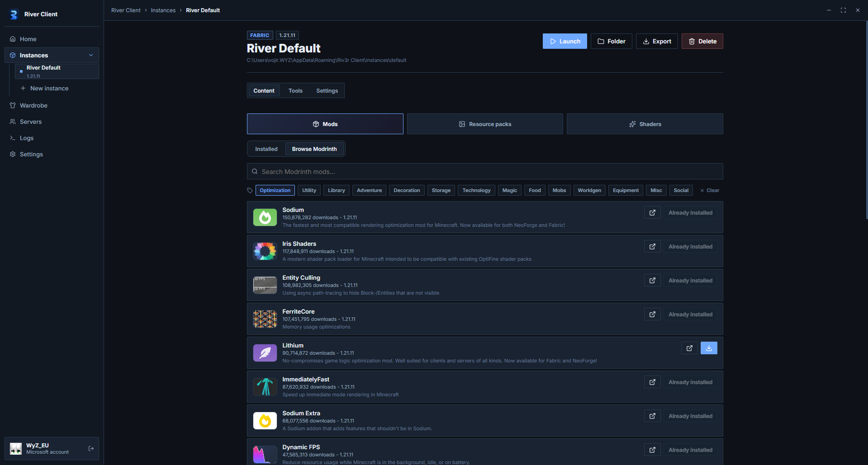Screen dimensions: 868x465
Task: Switch to Shaders category
Action: coord(645,124)
